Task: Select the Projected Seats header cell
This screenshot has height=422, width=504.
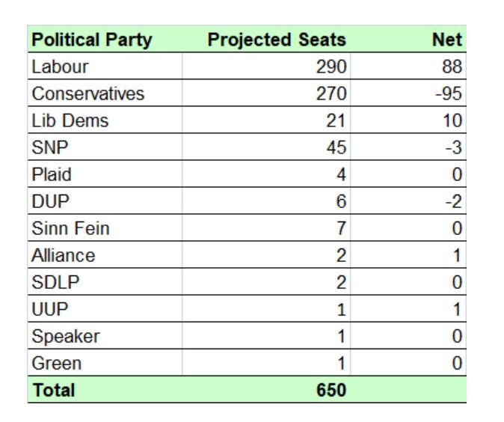Action: [x=266, y=39]
